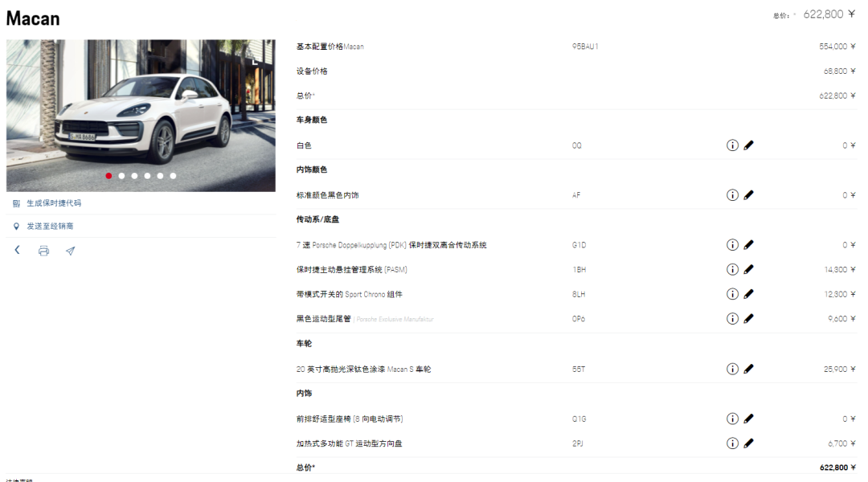
Task: Open info for 黑色运动型尾管
Action: (x=732, y=319)
